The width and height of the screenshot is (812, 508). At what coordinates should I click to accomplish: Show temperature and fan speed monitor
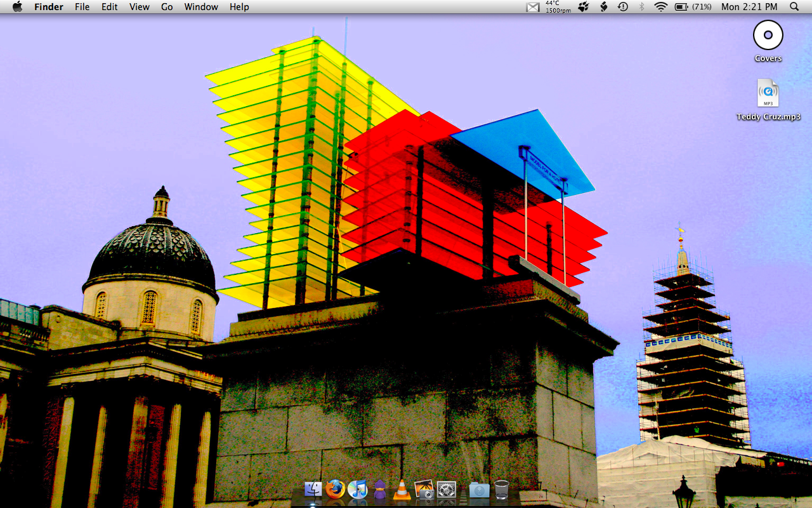558,7
